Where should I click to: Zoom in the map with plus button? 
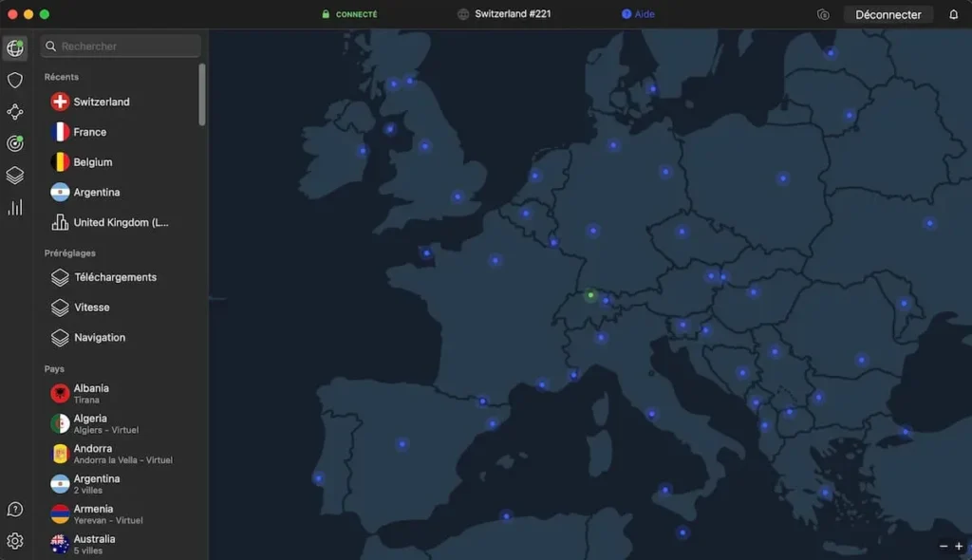[959, 547]
